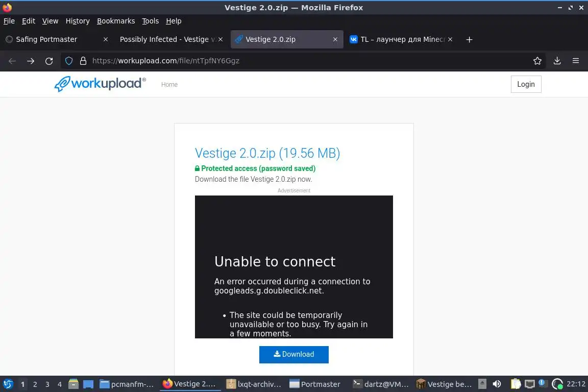Click the site security padlock icon
588x392 pixels.
pyautogui.click(x=83, y=61)
